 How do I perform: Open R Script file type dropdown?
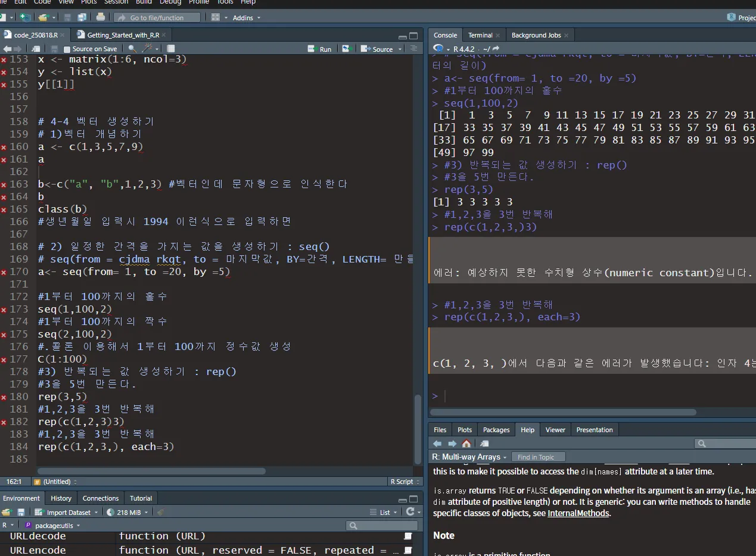[x=405, y=482]
